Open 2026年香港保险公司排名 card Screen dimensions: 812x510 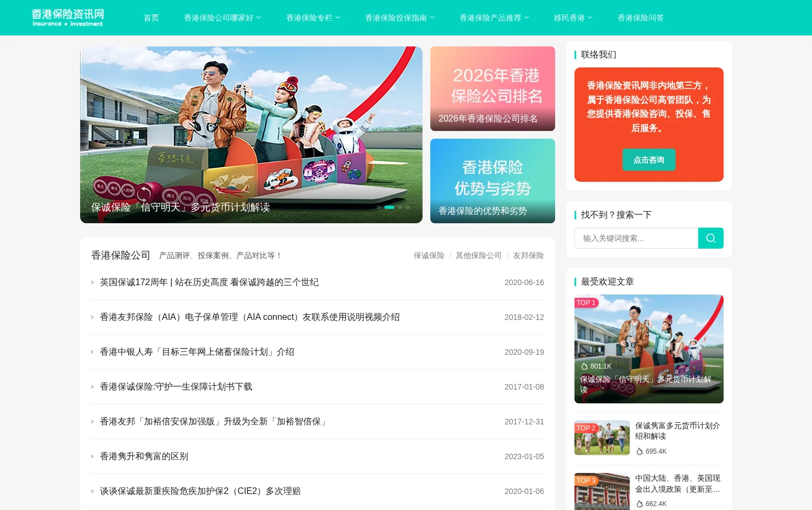tap(493, 88)
